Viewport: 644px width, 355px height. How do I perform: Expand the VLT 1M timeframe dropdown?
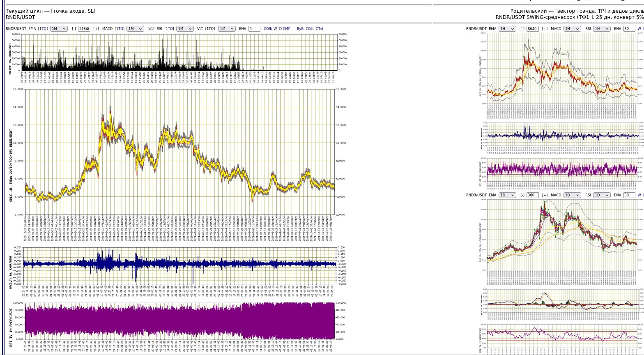[227, 29]
